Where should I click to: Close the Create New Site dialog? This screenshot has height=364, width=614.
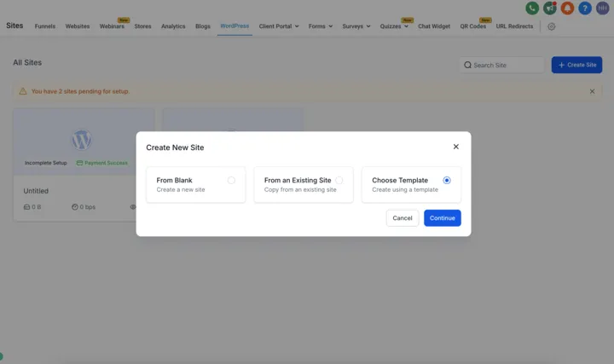pyautogui.click(x=455, y=147)
